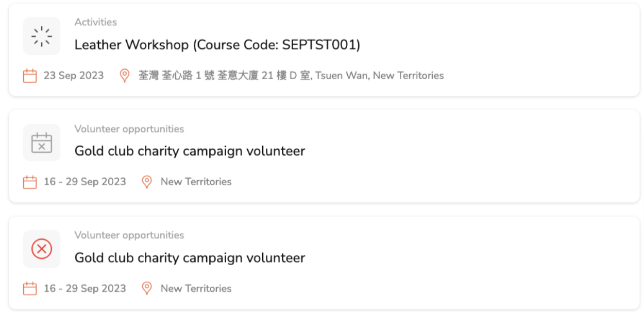Click New Territories text in the red X card
This screenshot has width=644, height=313.
coord(196,288)
